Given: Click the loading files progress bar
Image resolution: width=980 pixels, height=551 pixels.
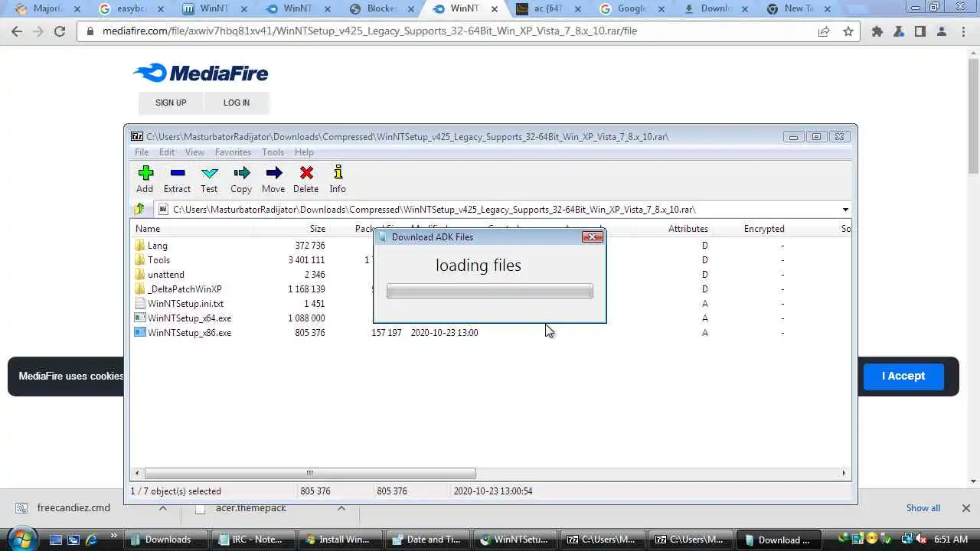Looking at the screenshot, I should click(x=490, y=291).
